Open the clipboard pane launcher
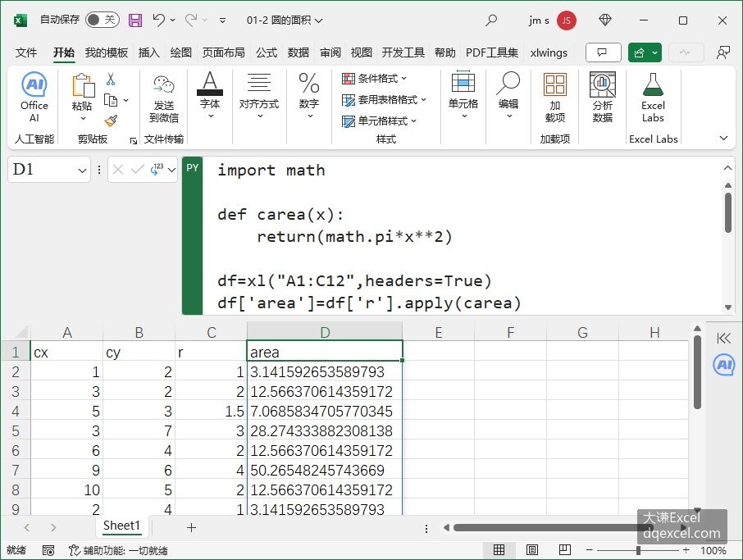This screenshot has width=743, height=560. tap(134, 140)
